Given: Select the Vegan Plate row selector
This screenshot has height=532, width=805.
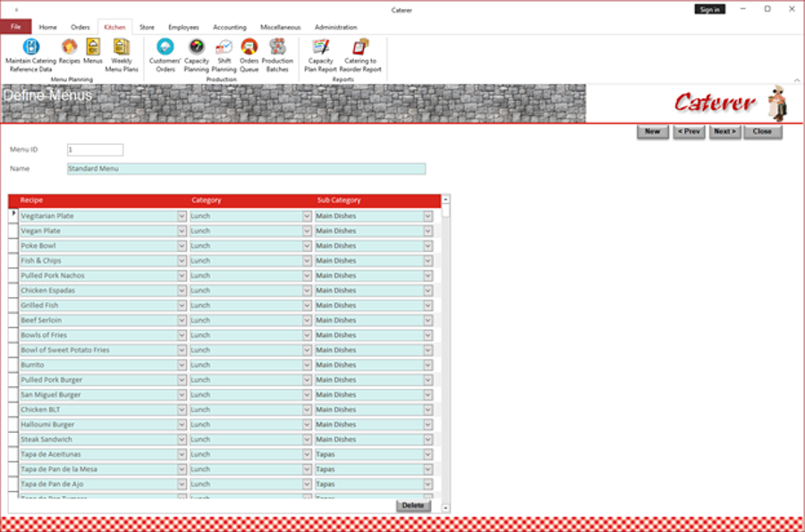Looking at the screenshot, I should click(x=13, y=231).
